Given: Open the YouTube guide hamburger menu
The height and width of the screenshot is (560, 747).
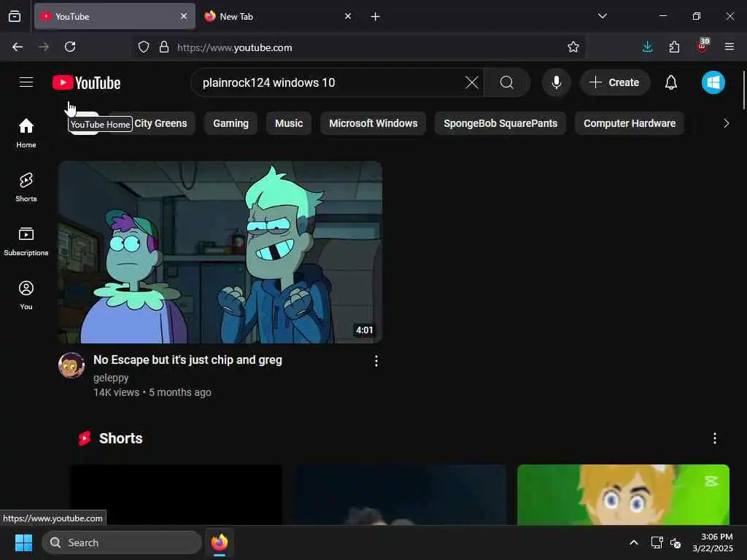Looking at the screenshot, I should [26, 82].
